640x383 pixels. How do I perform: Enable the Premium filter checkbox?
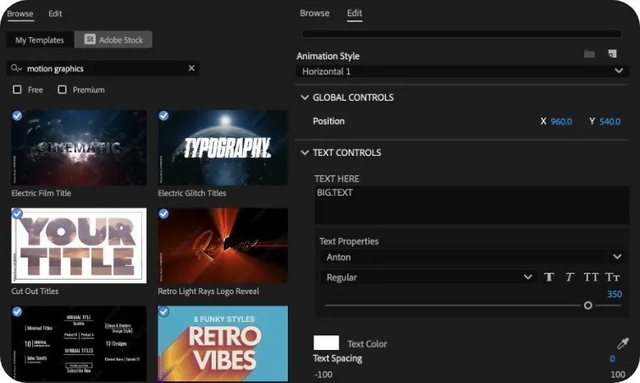coord(62,89)
